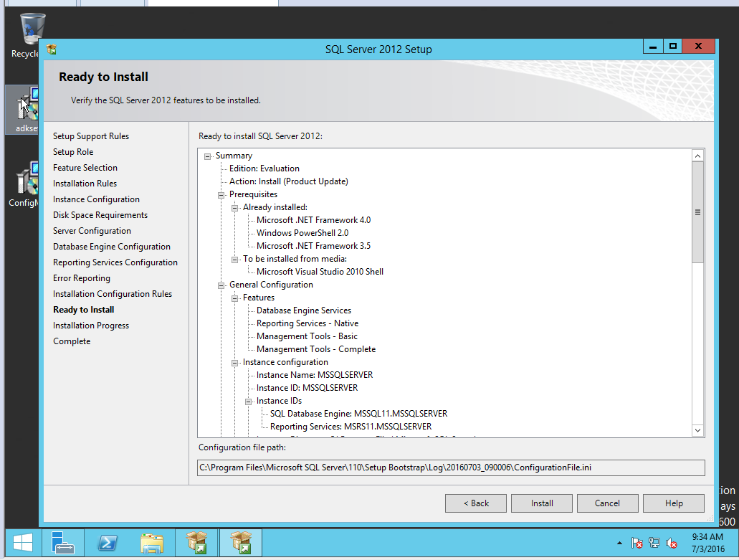
Task: Select SQL Database Engine: MSSQL11.MSSQLSERVER row
Action: (x=358, y=414)
